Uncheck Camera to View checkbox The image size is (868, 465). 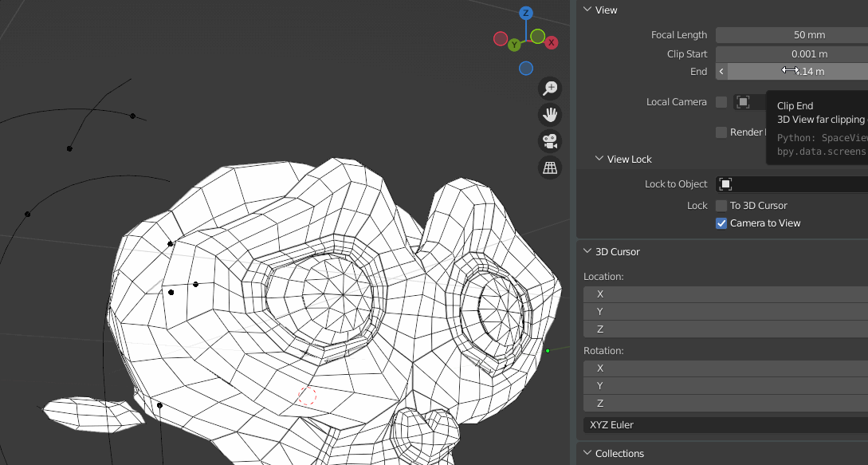721,223
